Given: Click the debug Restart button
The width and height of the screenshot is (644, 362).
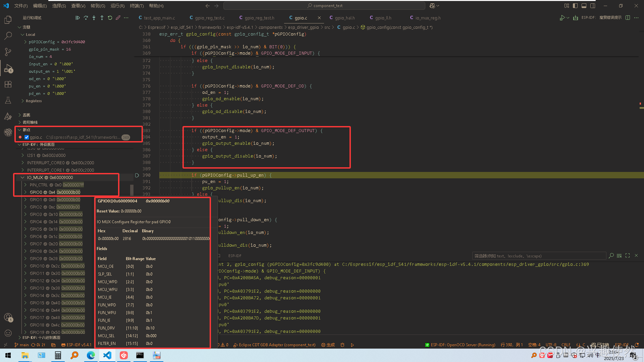Looking at the screenshot, I should [110, 18].
